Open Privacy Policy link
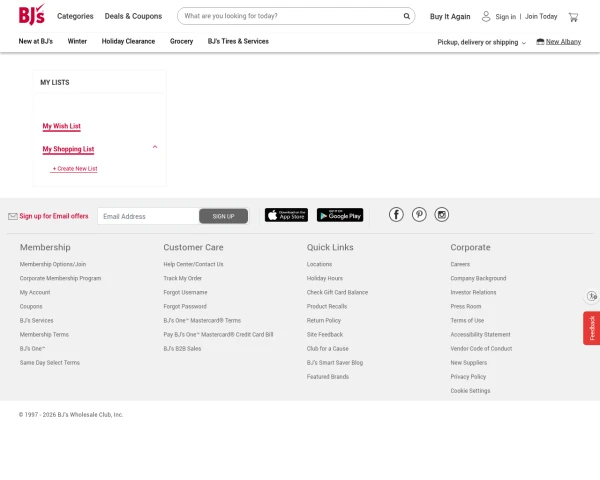The image size is (600, 480). 468,377
